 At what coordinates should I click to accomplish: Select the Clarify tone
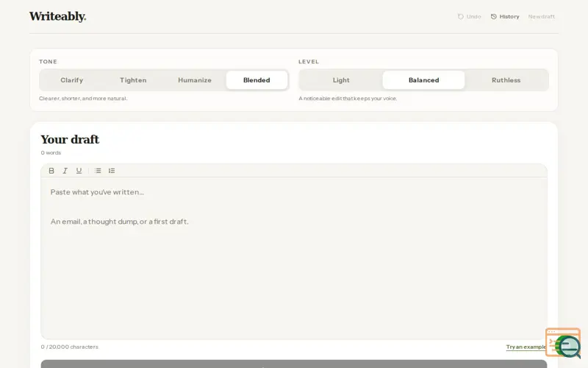[71, 80]
